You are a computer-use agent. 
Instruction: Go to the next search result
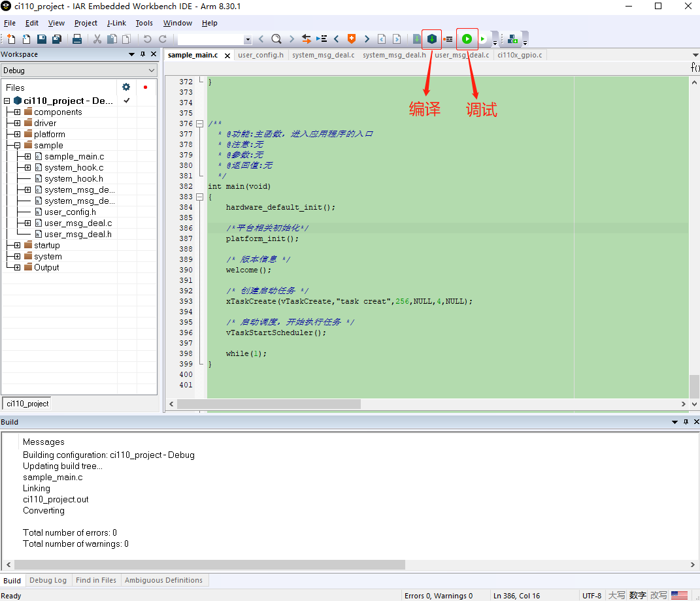coord(292,39)
